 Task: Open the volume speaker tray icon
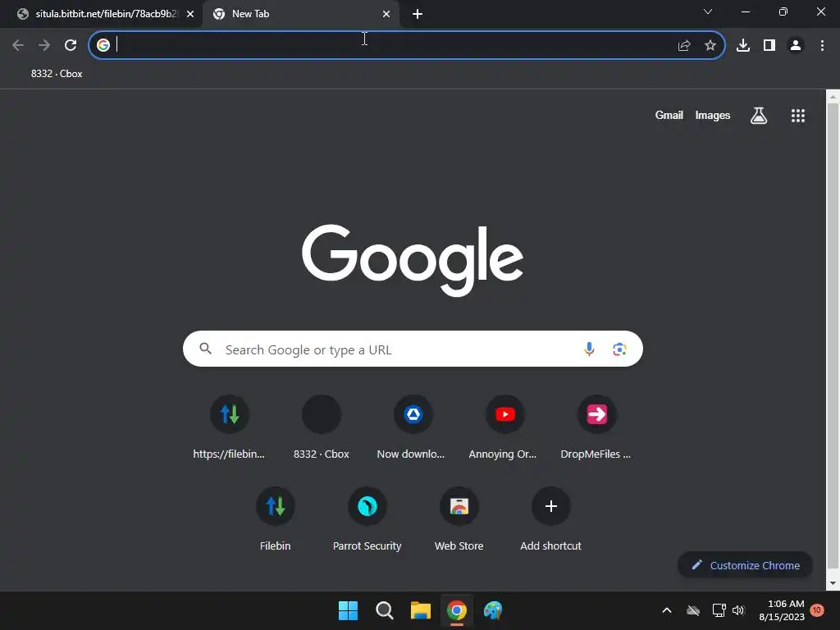point(738,610)
